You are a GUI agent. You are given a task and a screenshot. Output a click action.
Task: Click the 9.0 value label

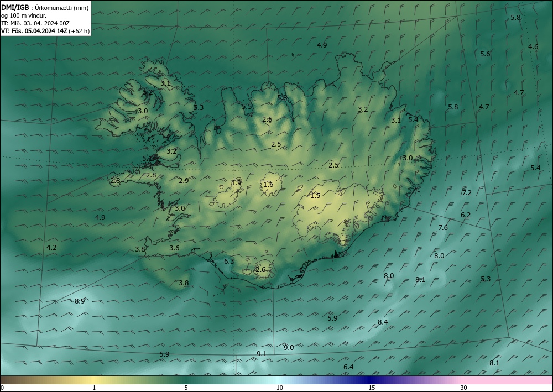click(289, 348)
